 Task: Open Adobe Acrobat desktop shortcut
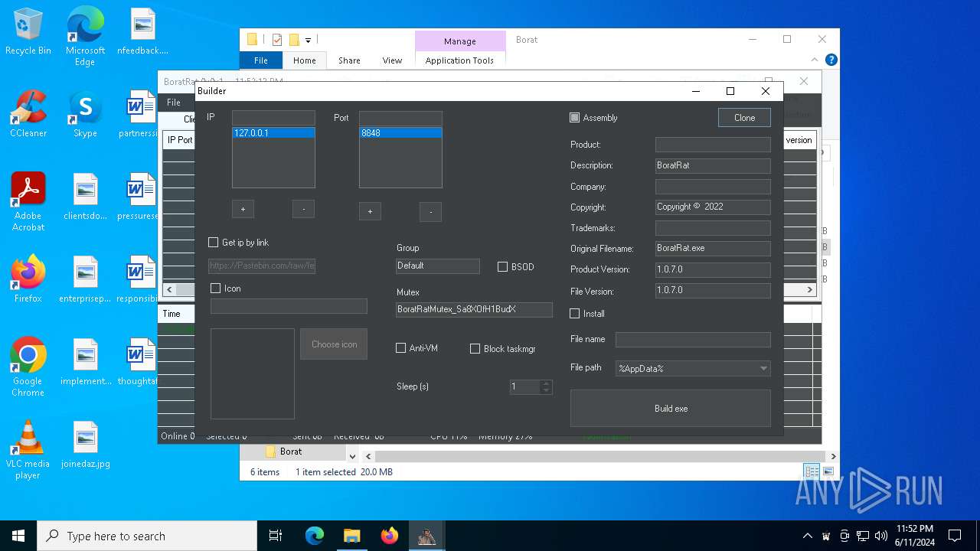[x=28, y=201]
